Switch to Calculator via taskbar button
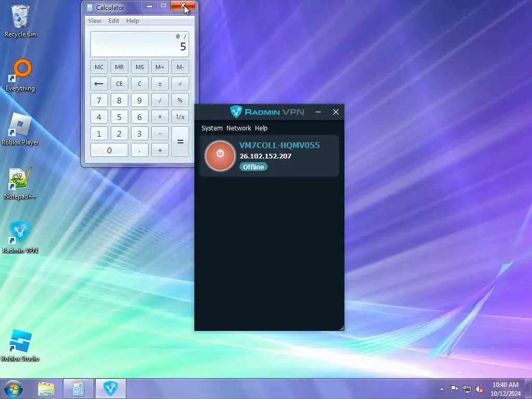The width and height of the screenshot is (532, 399). pyautogui.click(x=78, y=389)
